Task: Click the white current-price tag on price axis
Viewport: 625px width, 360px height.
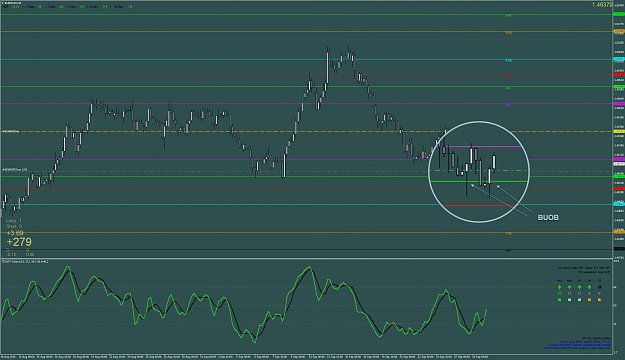Action: 619,164
